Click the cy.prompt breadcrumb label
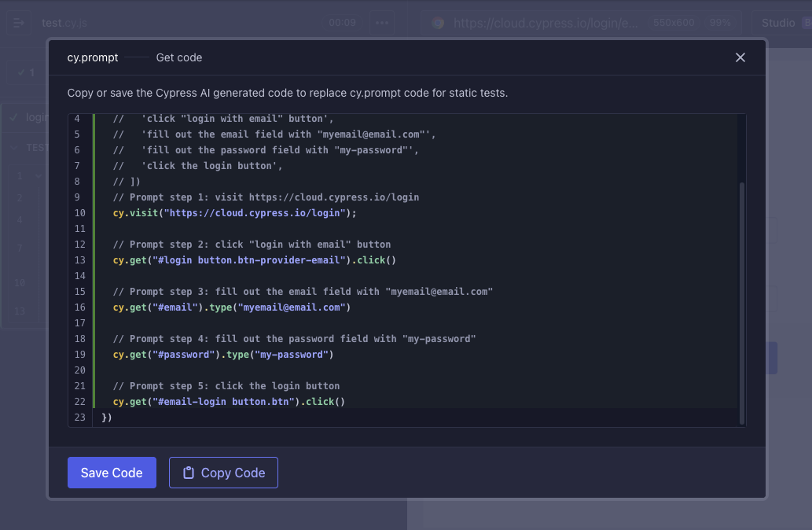 (93, 57)
